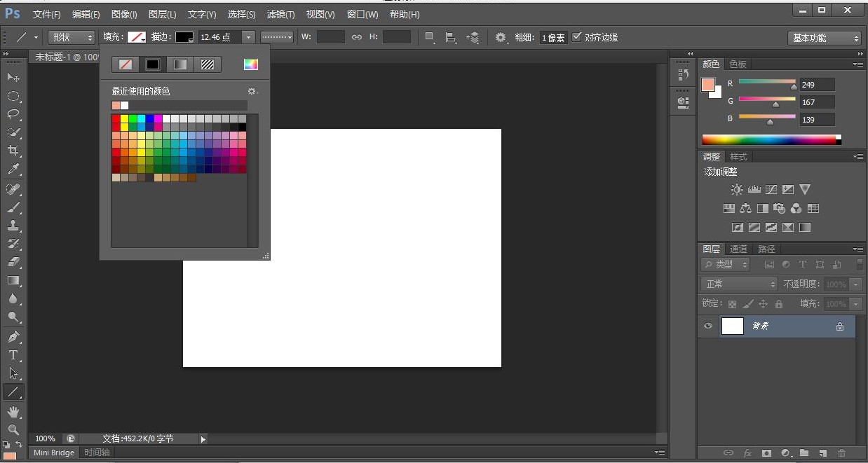The image size is (868, 463).
Task: Select the Clone Stamp tool
Action: (x=13, y=226)
